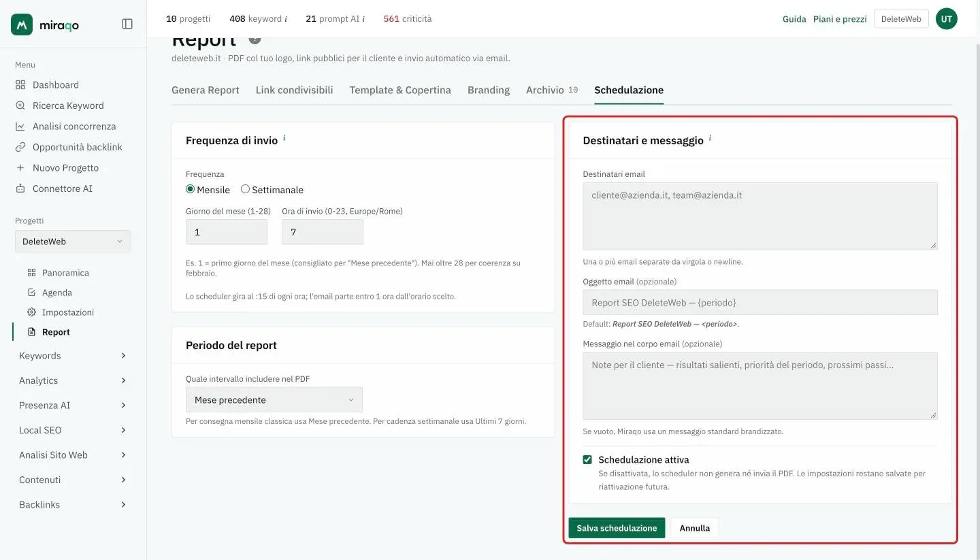
Task: Open the Branding tab
Action: point(489,90)
